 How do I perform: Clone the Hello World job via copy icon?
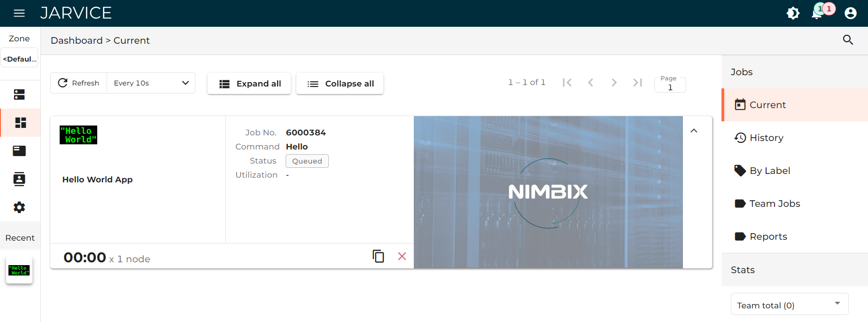378,256
